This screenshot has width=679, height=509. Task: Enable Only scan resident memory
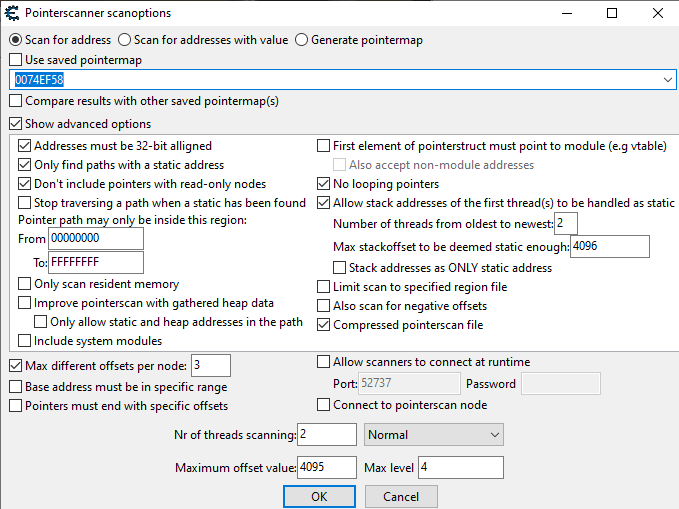click(x=25, y=284)
